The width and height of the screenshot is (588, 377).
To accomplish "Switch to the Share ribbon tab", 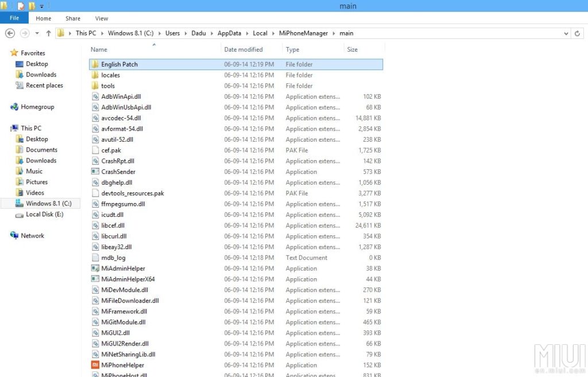I will pos(73,18).
